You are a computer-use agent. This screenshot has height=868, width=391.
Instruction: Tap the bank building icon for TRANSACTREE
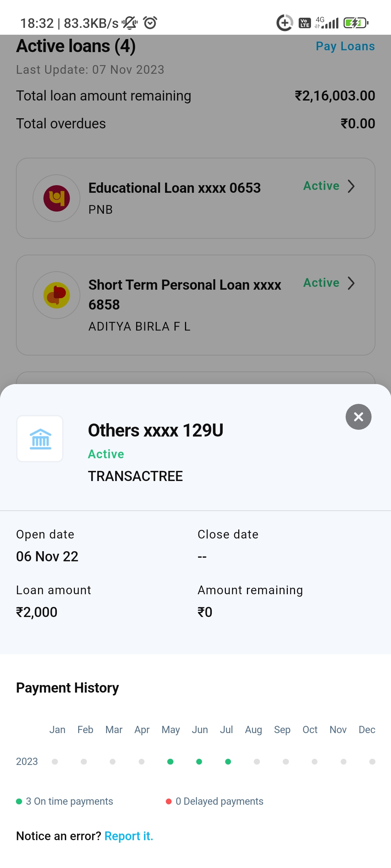[x=40, y=439]
